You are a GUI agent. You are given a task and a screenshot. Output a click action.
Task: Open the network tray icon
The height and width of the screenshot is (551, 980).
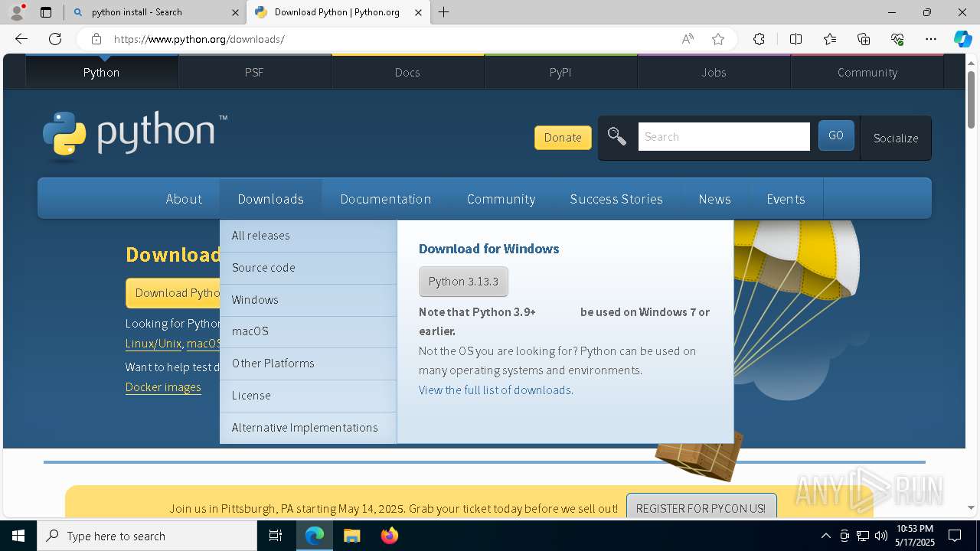coord(862,536)
